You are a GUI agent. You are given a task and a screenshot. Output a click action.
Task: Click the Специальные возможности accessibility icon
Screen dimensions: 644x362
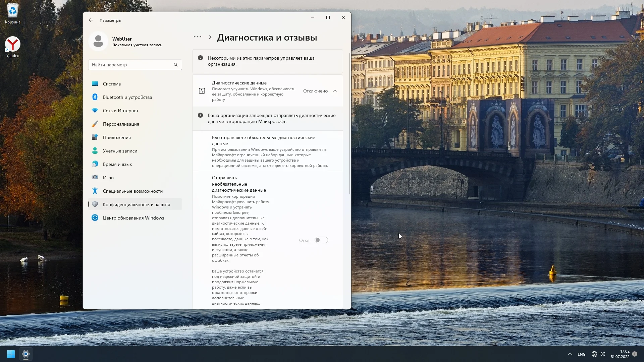click(95, 191)
